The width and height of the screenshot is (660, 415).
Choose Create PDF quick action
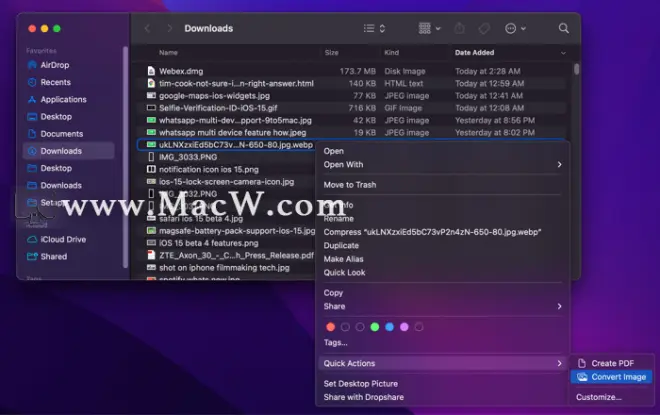[611, 363]
